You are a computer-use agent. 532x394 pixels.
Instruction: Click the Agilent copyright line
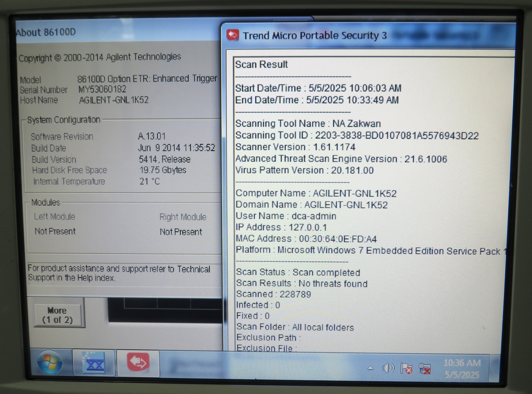click(100, 57)
